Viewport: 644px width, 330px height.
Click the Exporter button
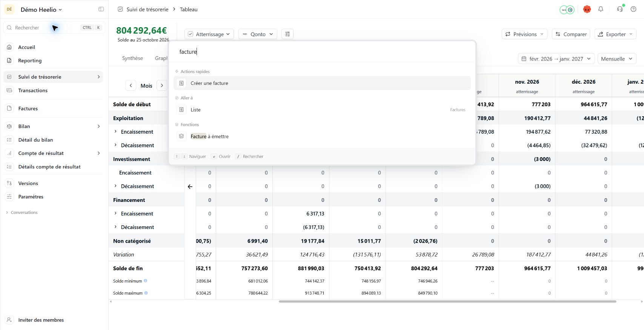(x=615, y=34)
